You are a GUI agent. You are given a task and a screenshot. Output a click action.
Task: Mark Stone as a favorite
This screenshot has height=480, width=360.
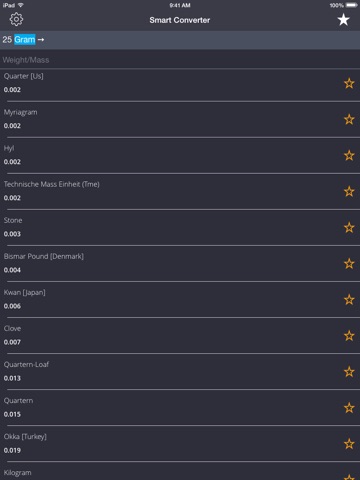(x=349, y=228)
